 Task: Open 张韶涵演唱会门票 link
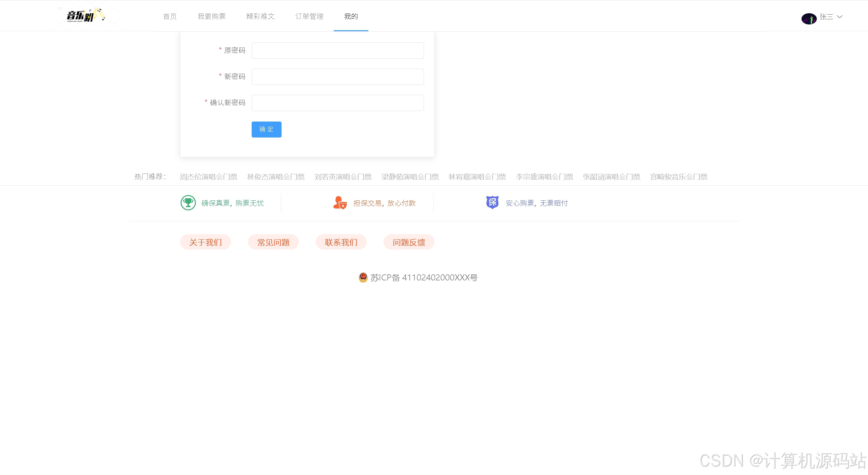click(x=612, y=177)
